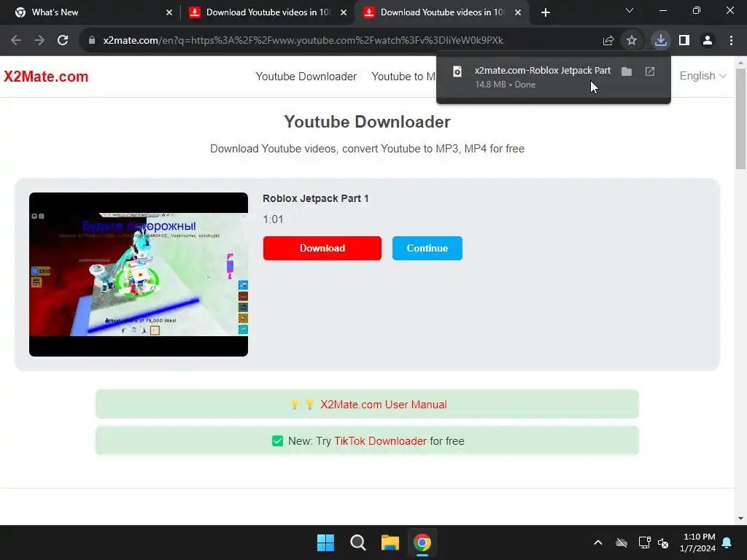Open Windows Start menu

coord(325,542)
